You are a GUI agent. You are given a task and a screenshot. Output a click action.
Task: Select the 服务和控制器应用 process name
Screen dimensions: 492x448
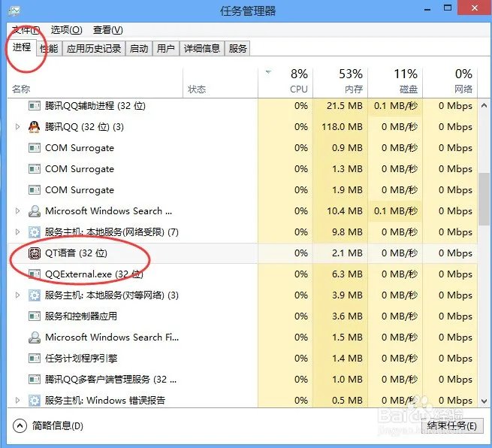(x=81, y=316)
